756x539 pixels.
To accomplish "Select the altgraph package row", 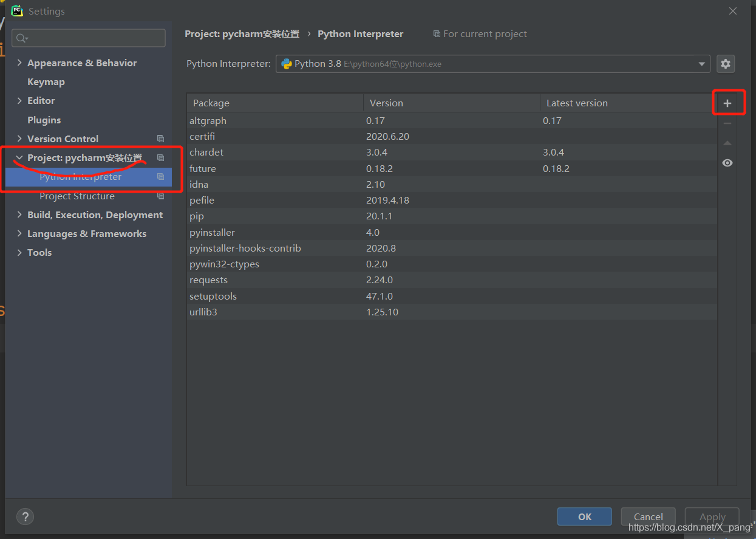I will (x=452, y=120).
